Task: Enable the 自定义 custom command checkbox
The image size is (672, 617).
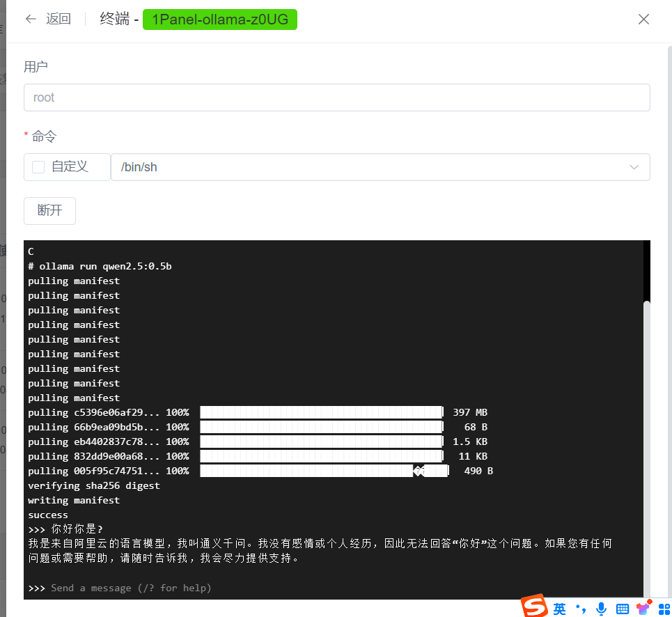Action: coord(38,167)
